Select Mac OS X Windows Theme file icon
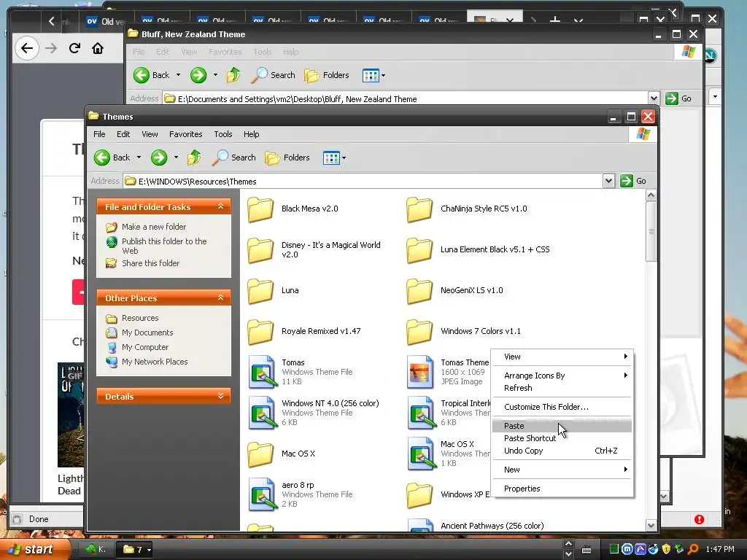Viewport: 747px width, 560px height. click(x=421, y=454)
